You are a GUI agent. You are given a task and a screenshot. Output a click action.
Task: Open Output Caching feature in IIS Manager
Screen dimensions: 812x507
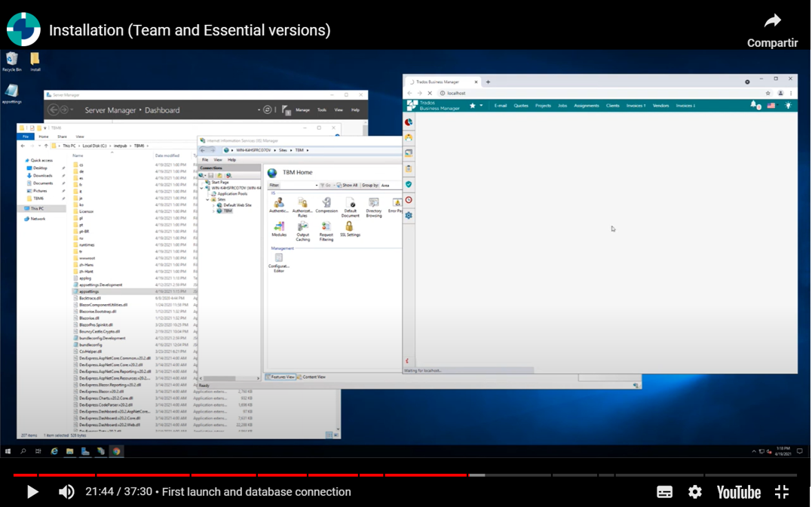pyautogui.click(x=302, y=231)
